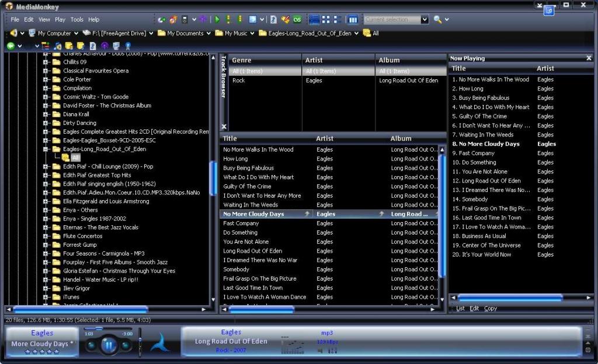The image size is (598, 364).
Task: Collapse the Eagles-Long_Road_Out_Of_Eden folder
Action: [x=46, y=149]
